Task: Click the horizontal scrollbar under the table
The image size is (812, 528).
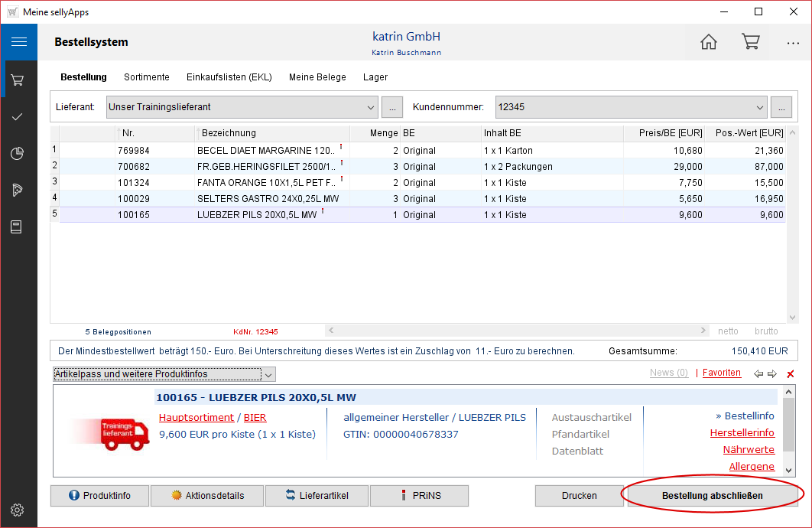Action: pos(517,331)
